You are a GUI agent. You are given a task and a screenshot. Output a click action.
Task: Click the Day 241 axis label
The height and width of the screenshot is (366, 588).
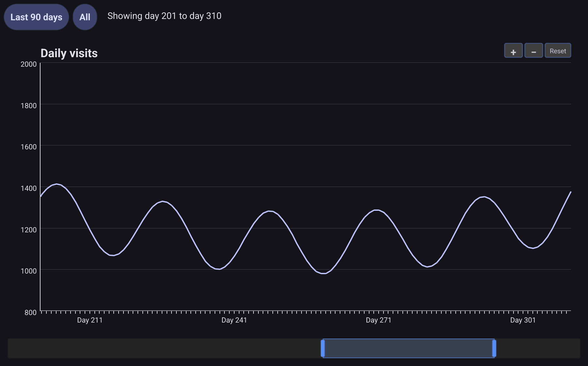tap(234, 320)
